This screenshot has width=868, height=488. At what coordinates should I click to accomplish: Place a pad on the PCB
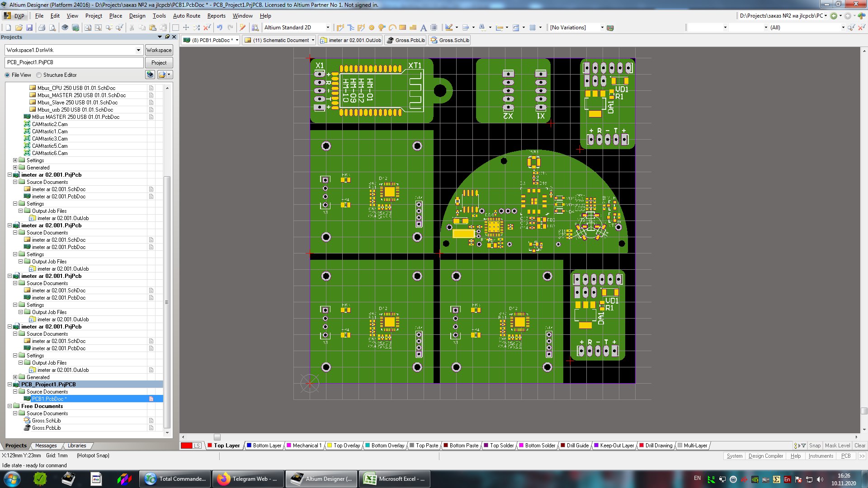[x=372, y=28]
